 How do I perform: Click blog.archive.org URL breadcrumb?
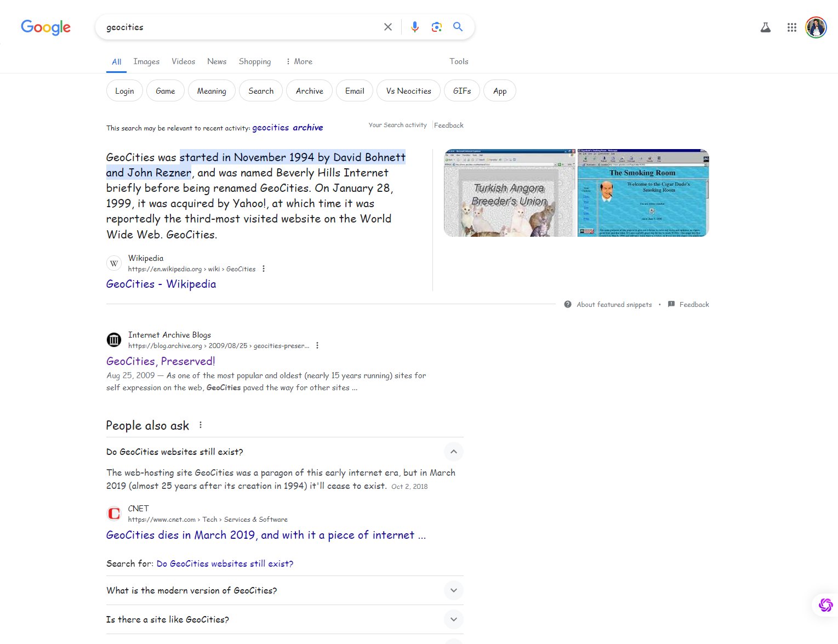click(219, 346)
